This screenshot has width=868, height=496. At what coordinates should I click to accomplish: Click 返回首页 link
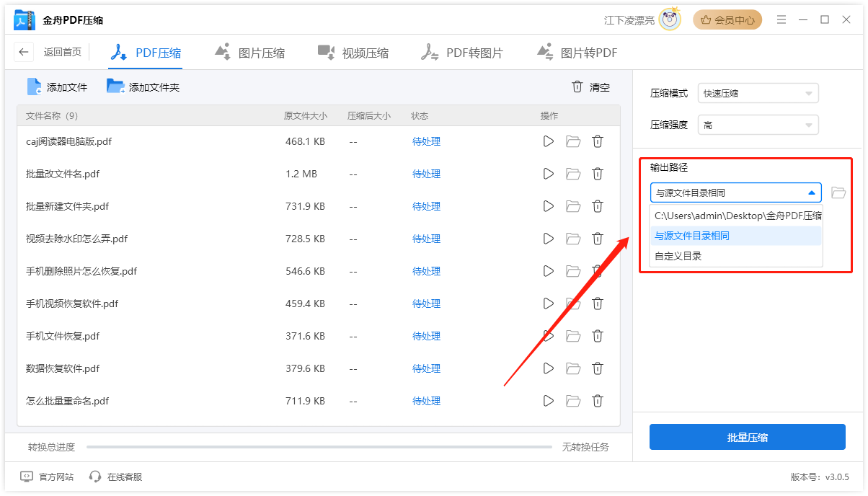[x=63, y=52]
